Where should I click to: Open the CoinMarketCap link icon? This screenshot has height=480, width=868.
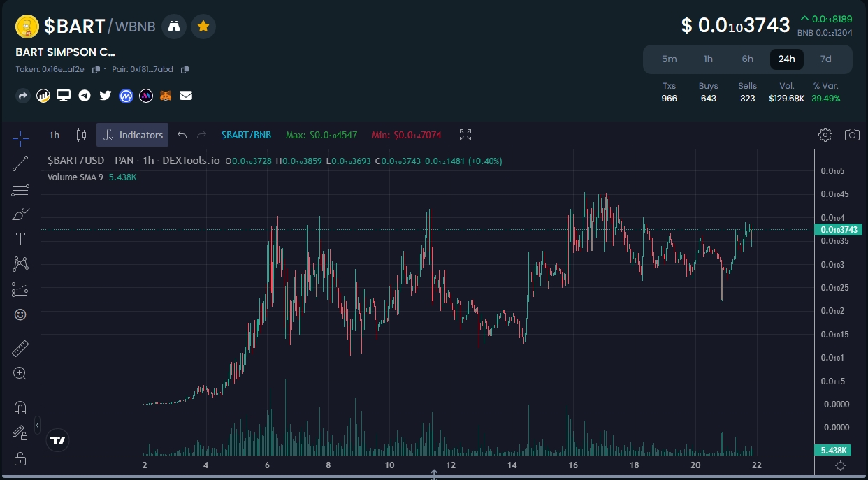click(126, 96)
